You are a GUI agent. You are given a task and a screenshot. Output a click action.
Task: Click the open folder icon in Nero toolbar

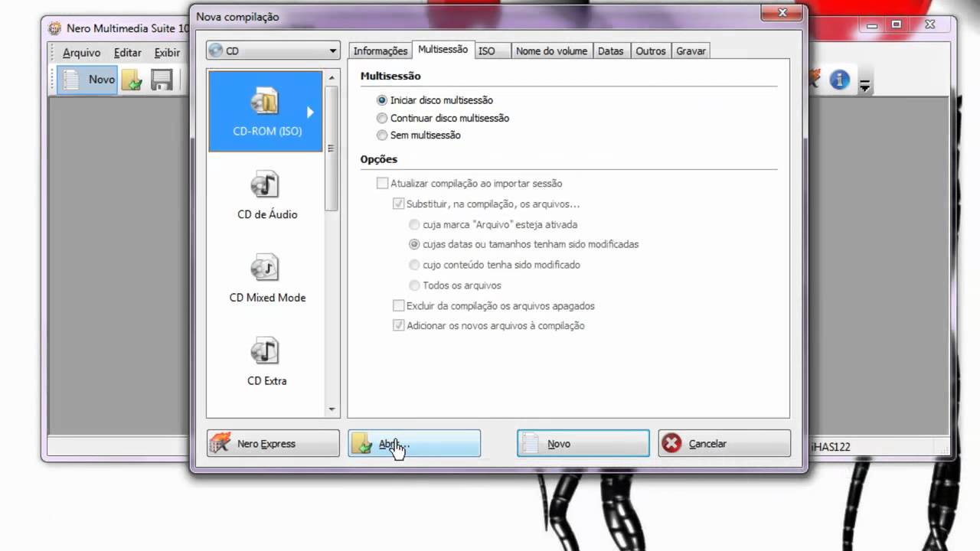point(132,80)
